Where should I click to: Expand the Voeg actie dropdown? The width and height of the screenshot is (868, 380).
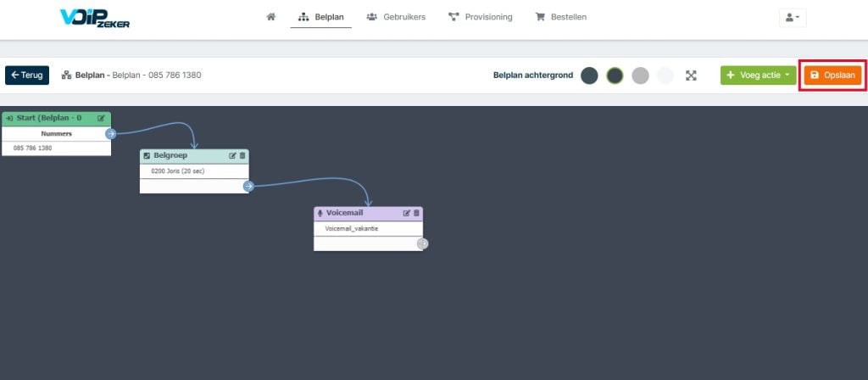point(759,75)
